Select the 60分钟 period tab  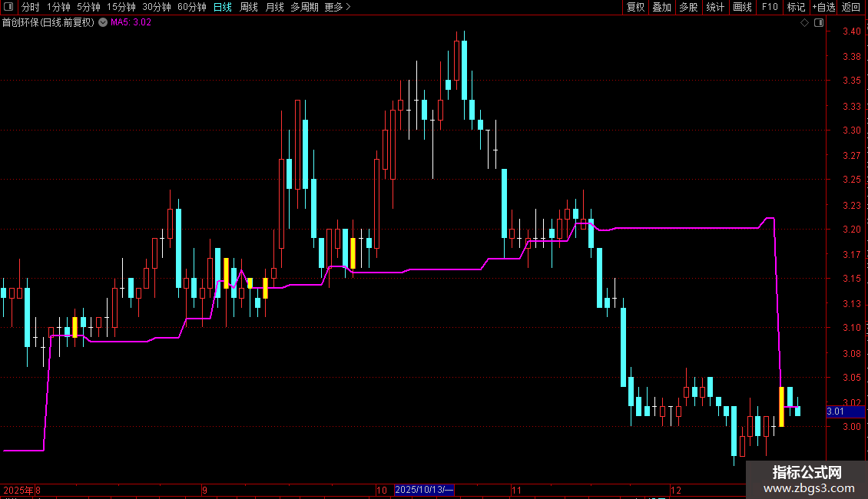coord(191,7)
